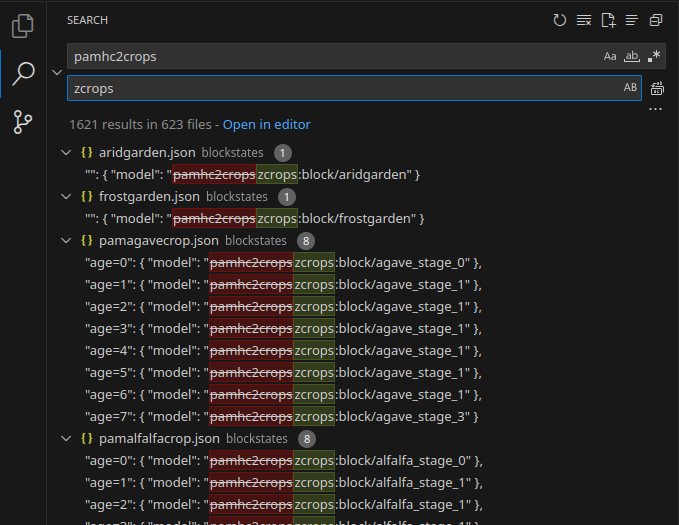Collapse aridgarden.json results group
Image resolution: width=679 pixels, height=525 pixels.
tap(67, 153)
